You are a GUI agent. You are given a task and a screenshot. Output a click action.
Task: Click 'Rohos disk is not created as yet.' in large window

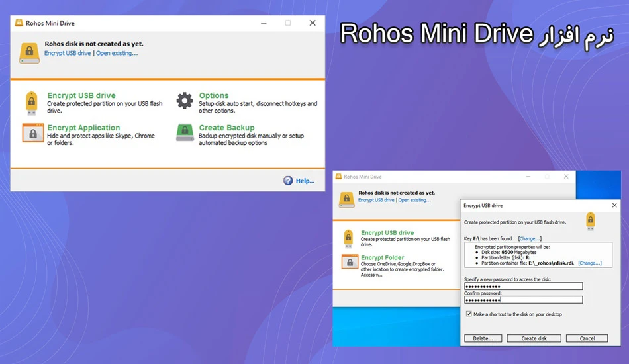point(94,44)
